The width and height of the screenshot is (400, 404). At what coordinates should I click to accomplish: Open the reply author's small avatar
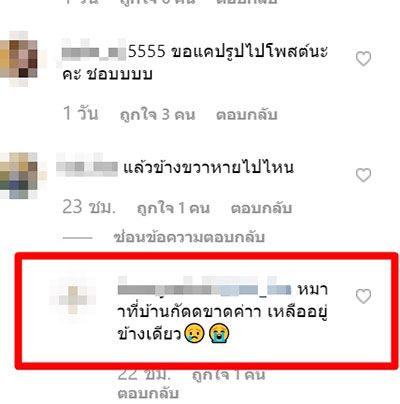(73, 300)
